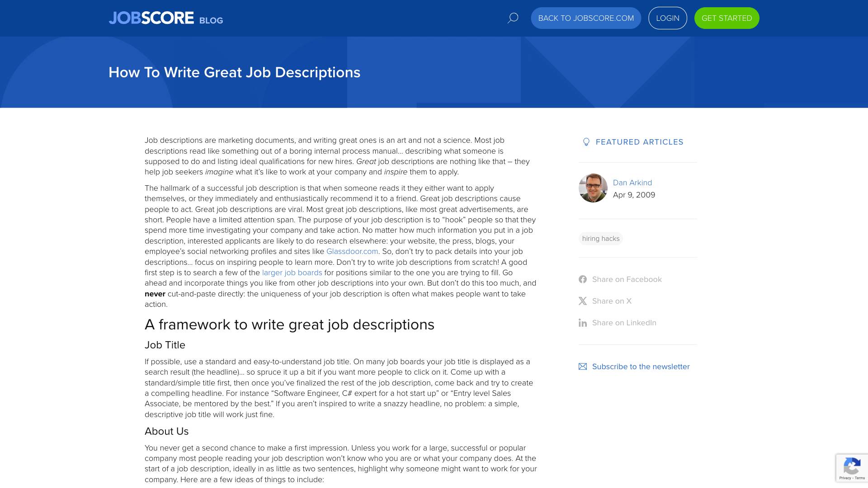Click Share on LinkedIn text

point(624,323)
